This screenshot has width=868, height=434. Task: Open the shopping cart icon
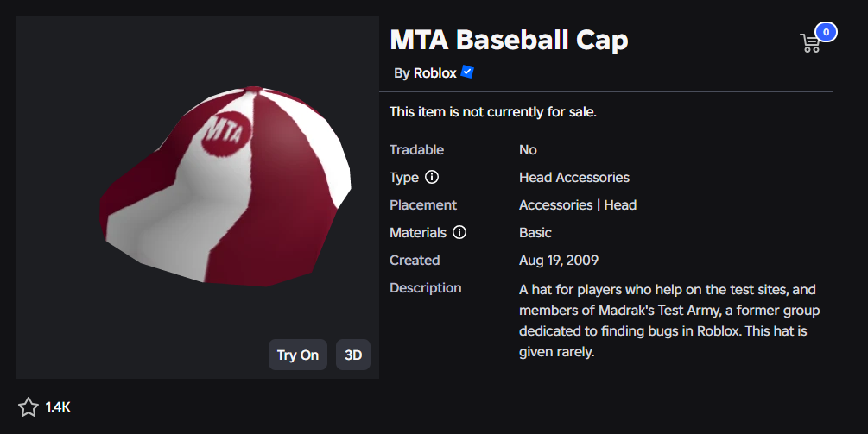[x=810, y=43]
